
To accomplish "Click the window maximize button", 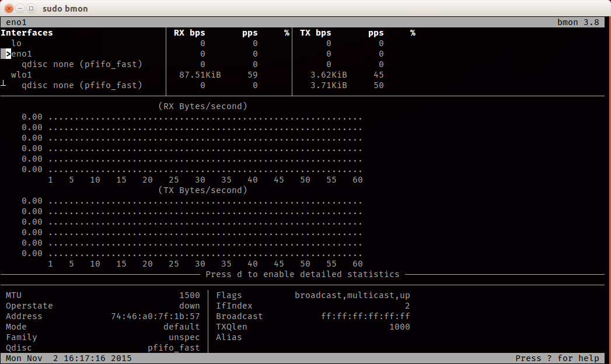I will [x=32, y=9].
